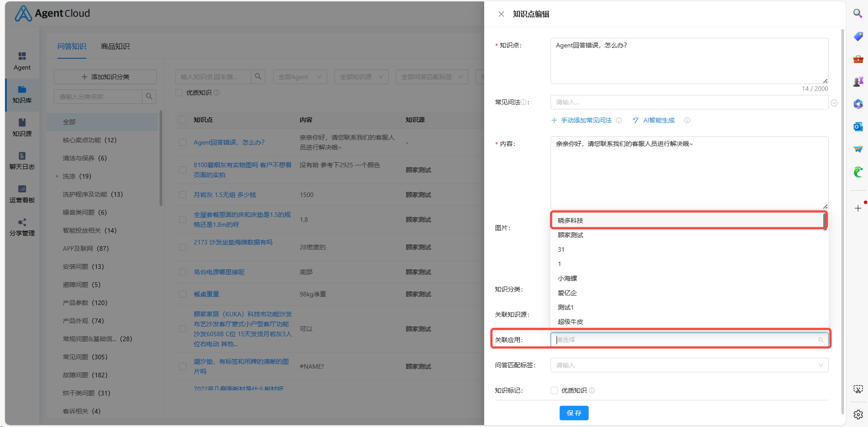Click the info icon beside 优质知识 in the edit panel
The width and height of the screenshot is (868, 427).
[x=592, y=390]
